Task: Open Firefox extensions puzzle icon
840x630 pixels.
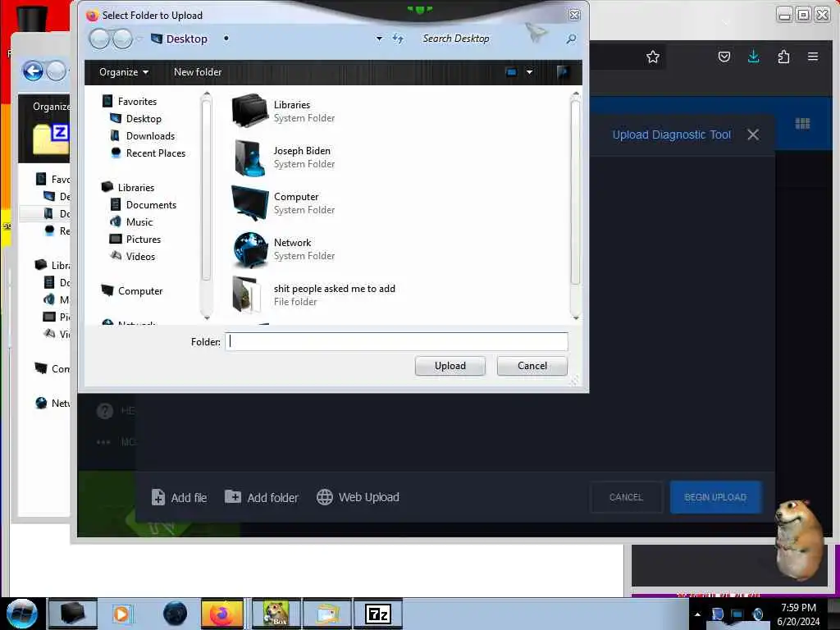Action: [783, 57]
